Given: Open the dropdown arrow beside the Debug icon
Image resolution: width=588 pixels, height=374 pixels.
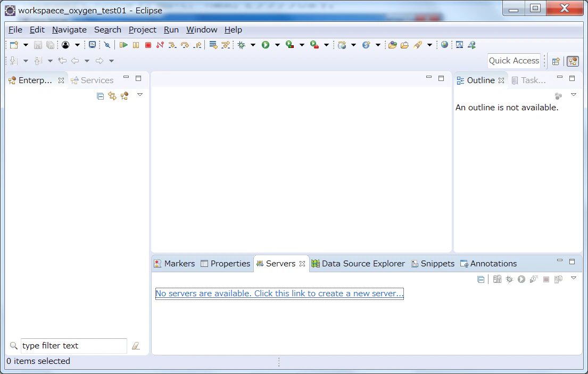Looking at the screenshot, I should point(253,45).
